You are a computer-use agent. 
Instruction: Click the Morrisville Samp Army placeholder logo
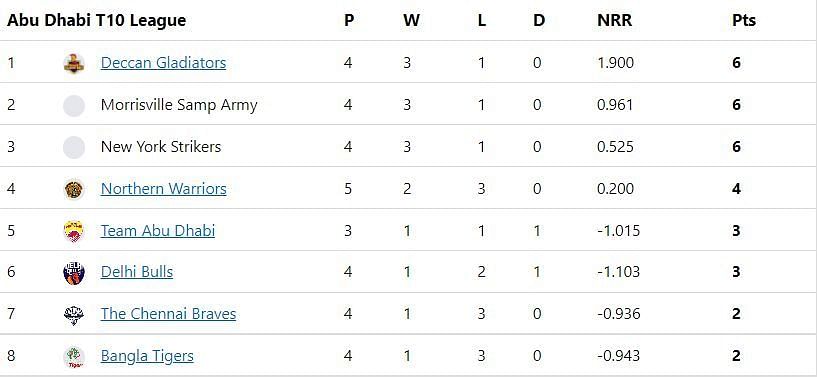point(74,106)
